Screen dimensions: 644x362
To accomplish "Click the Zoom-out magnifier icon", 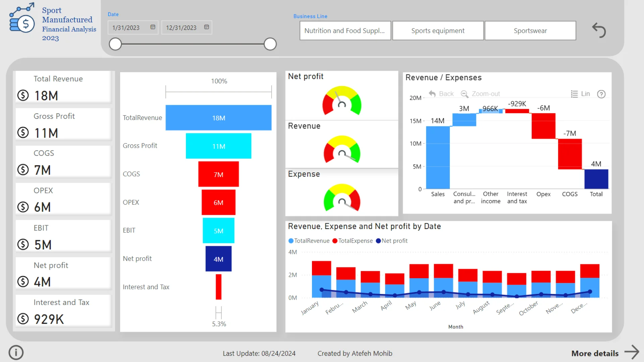I will [465, 94].
